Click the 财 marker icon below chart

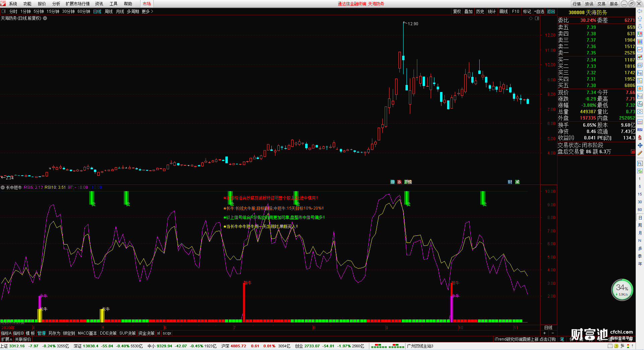click(x=510, y=182)
